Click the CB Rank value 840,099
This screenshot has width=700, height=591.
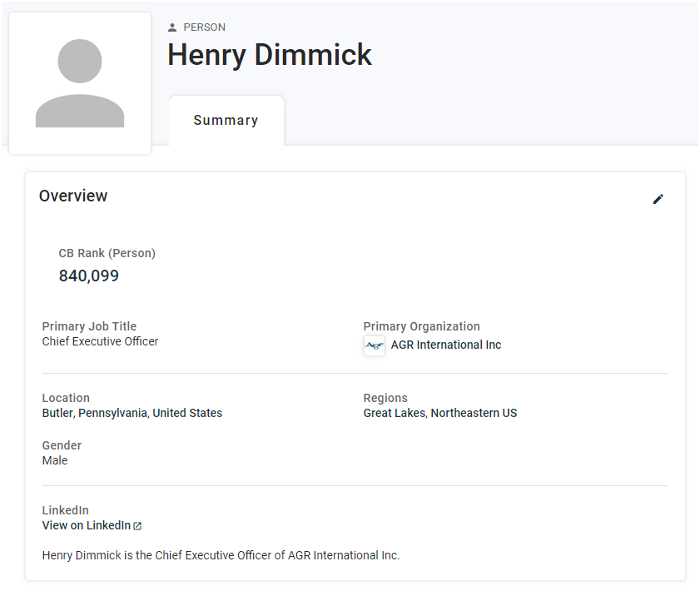click(89, 276)
